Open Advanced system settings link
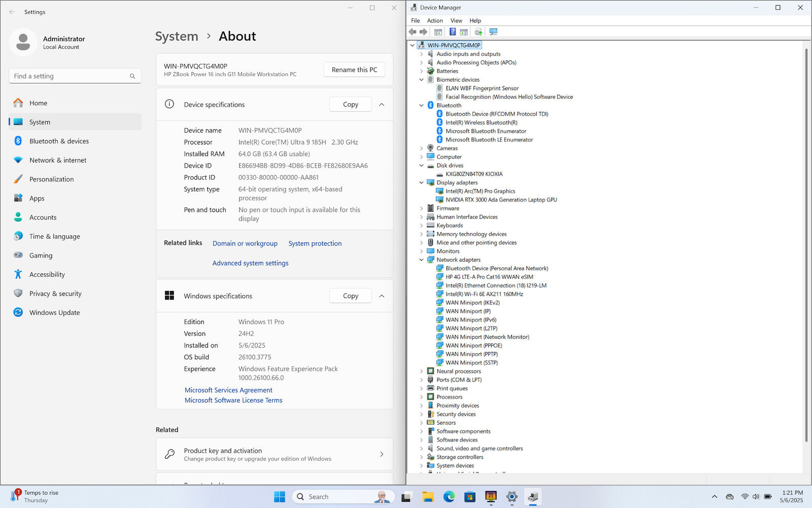Viewport: 812px width, 508px height. tap(250, 263)
